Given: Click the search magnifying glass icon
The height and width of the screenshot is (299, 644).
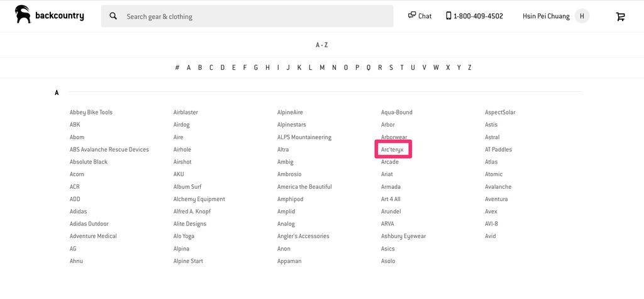Looking at the screenshot, I should pyautogui.click(x=113, y=16).
